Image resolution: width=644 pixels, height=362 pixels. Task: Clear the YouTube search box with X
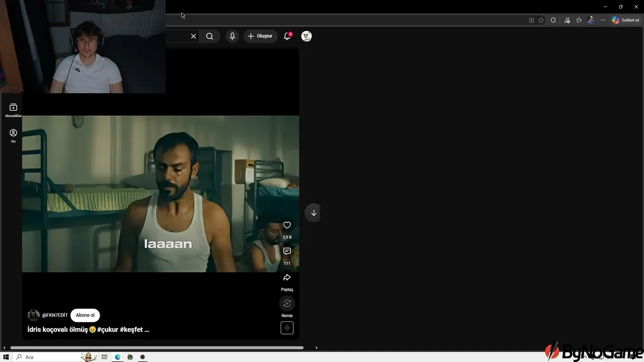click(x=193, y=36)
